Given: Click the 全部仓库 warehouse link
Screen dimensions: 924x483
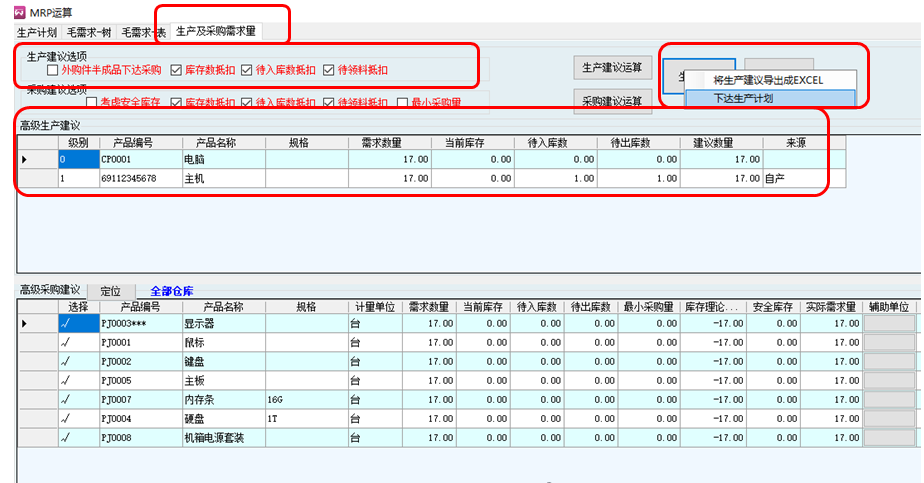Looking at the screenshot, I should pos(174,290).
